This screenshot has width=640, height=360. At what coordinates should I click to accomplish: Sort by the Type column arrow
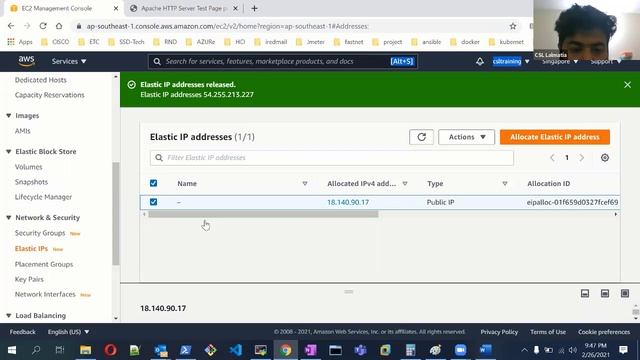coord(505,184)
